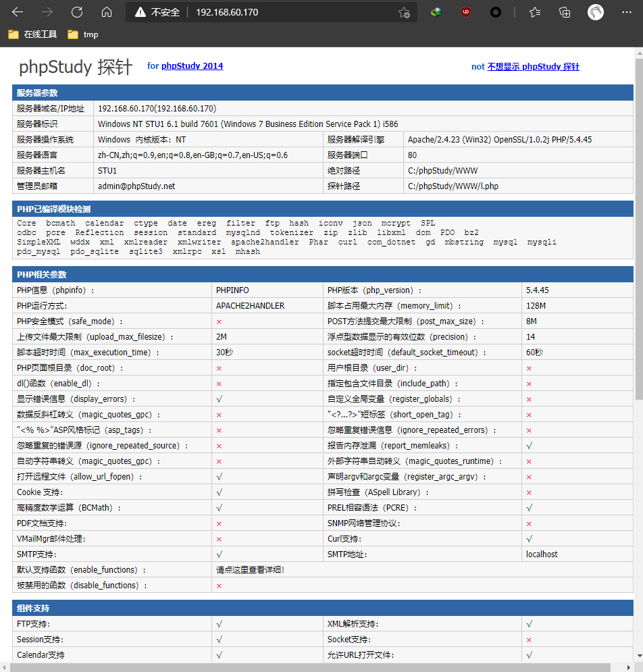This screenshot has height=672, width=643.
Task: Click the scroll down arrow
Action: [x=639, y=656]
